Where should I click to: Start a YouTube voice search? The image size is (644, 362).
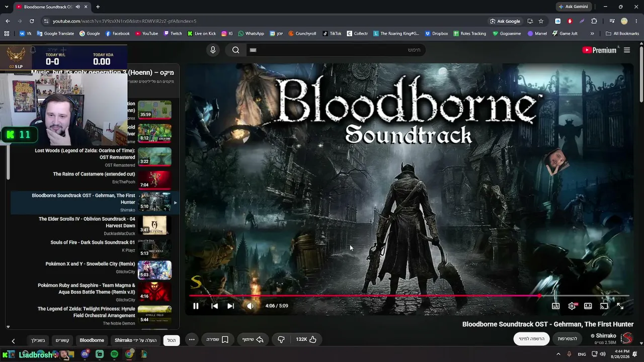[213, 50]
